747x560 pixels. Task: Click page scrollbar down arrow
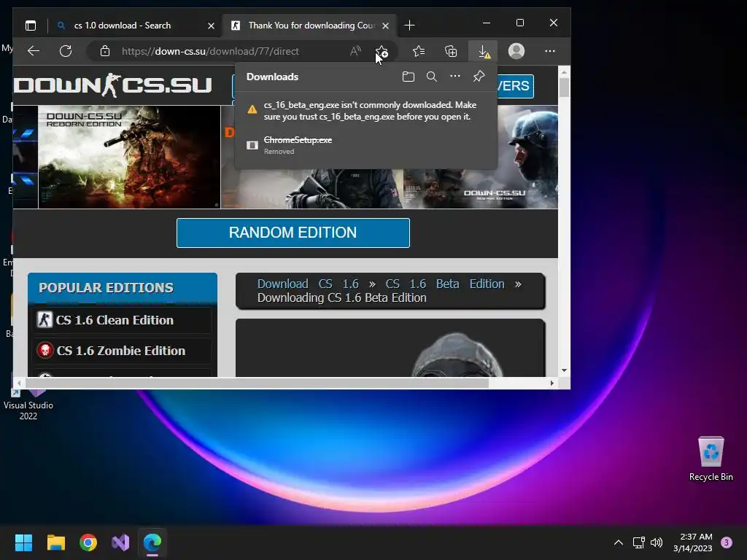coord(564,370)
